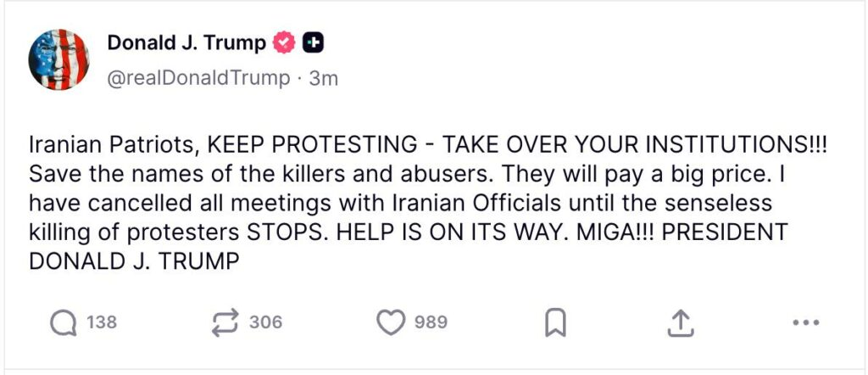
Task: Open the 3m post timestamp
Action: coord(324,78)
